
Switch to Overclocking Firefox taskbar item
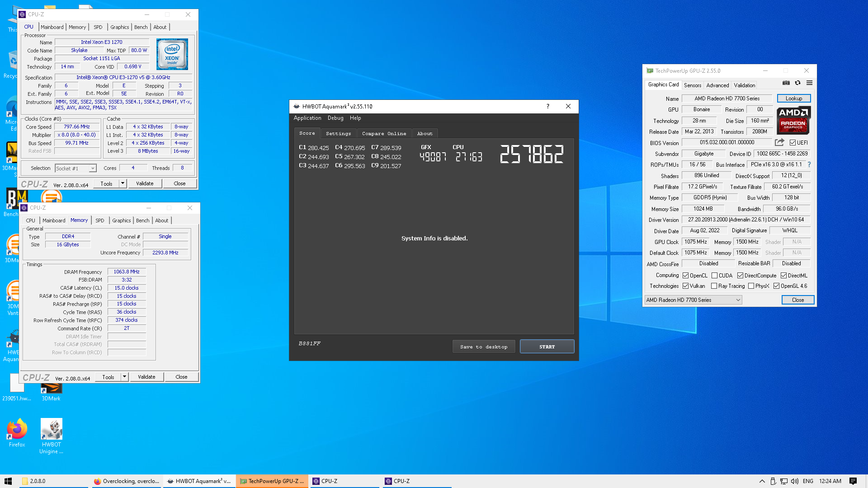(127, 481)
